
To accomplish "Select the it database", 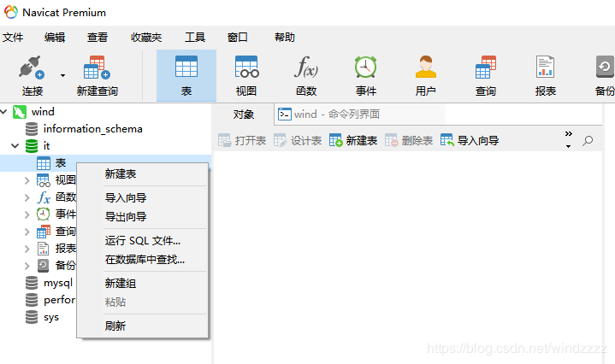I will coord(46,146).
